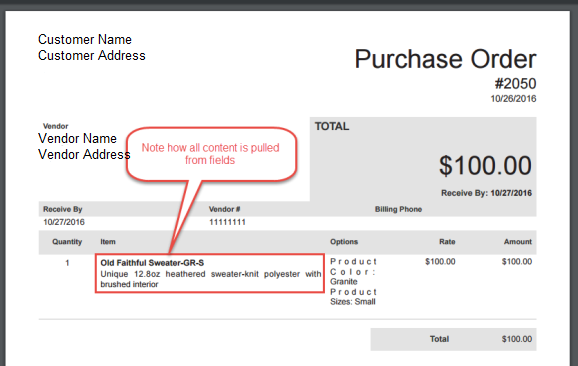This screenshot has width=578, height=366.
Task: Click the 'Billing Phone' header
Action: 398,209
